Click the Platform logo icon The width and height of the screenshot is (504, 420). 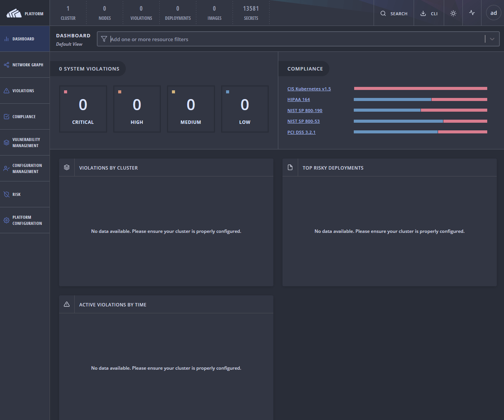tap(14, 13)
